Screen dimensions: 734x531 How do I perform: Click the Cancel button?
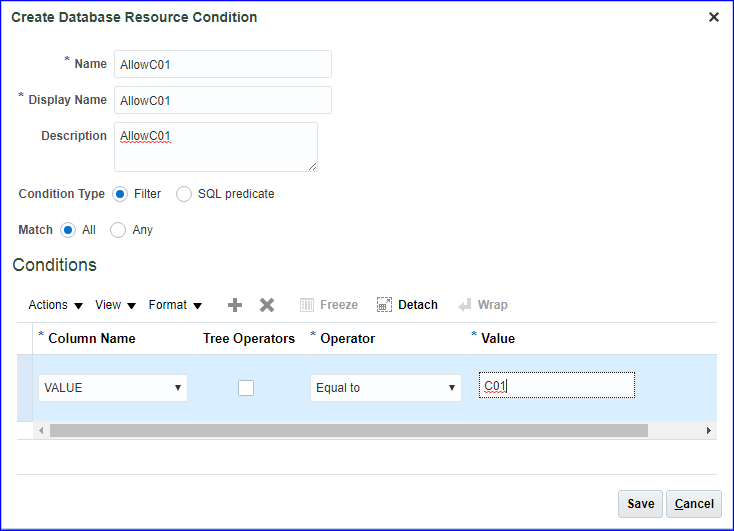[694, 504]
